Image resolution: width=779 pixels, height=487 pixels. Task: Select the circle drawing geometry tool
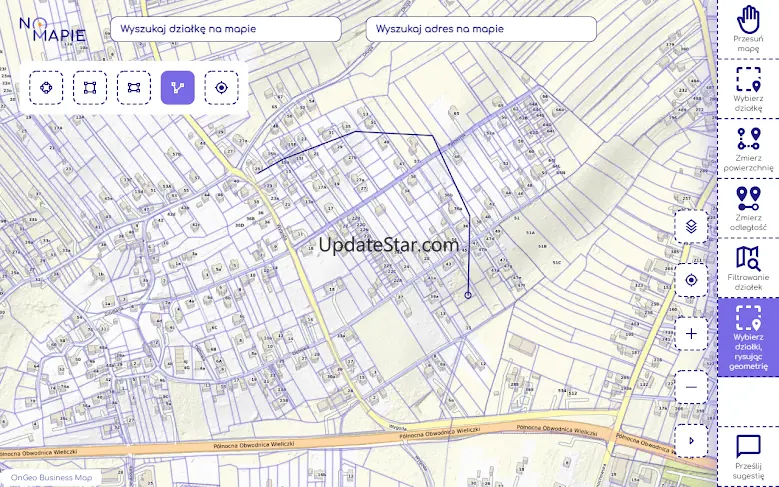46,88
